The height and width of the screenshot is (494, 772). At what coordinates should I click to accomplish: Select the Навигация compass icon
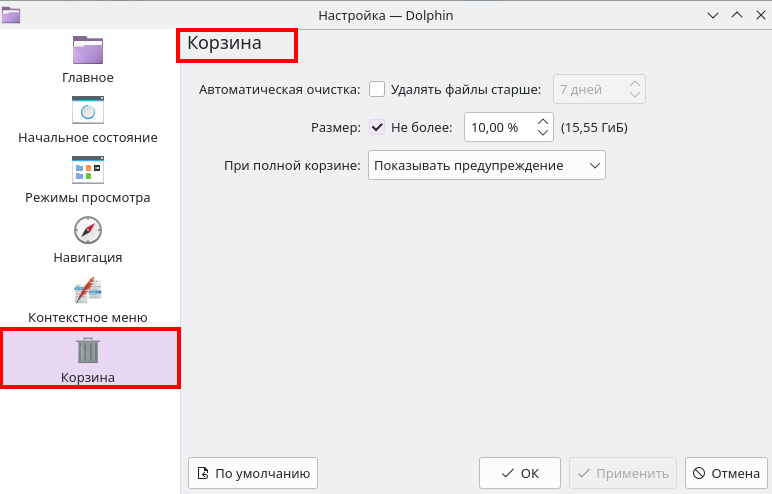[88, 230]
